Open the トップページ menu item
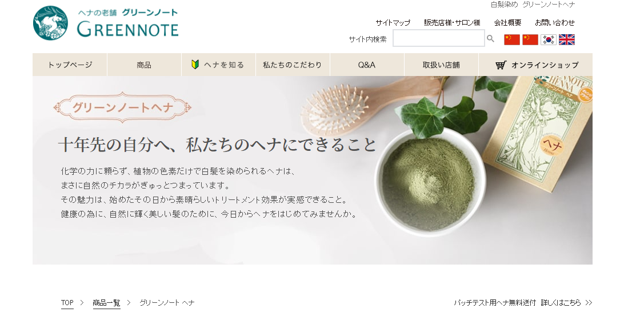The height and width of the screenshot is (316, 644). tap(70, 65)
